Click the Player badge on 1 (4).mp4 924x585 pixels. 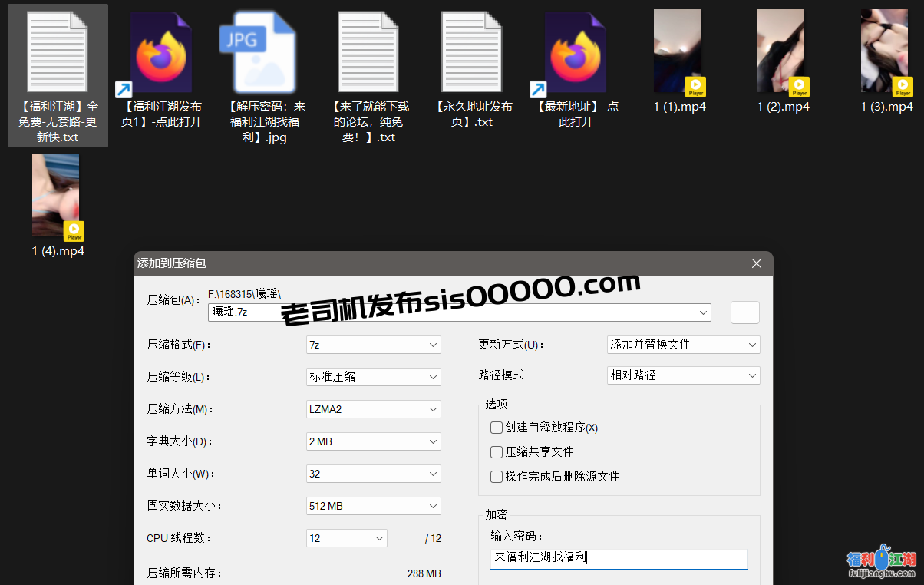tap(74, 230)
